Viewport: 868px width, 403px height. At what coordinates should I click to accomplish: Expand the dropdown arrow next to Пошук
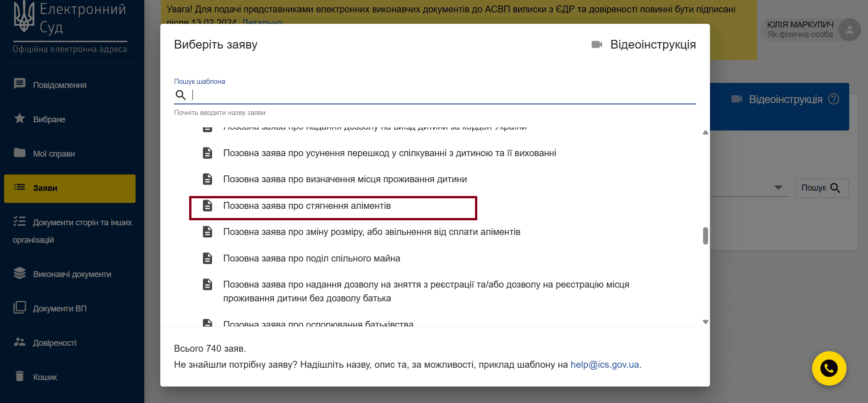tap(778, 188)
